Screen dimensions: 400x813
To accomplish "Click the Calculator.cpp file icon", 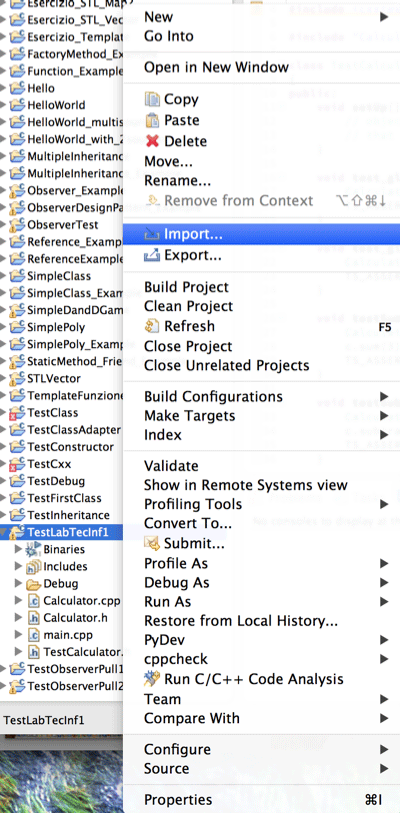I will (x=33, y=601).
